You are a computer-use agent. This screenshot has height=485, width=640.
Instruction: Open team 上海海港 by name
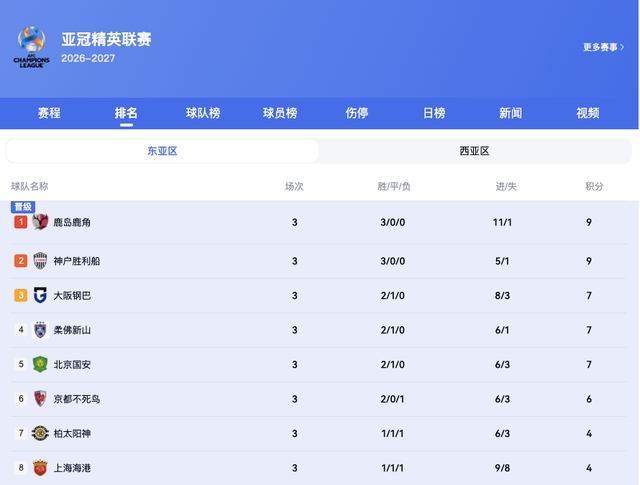coord(72,468)
